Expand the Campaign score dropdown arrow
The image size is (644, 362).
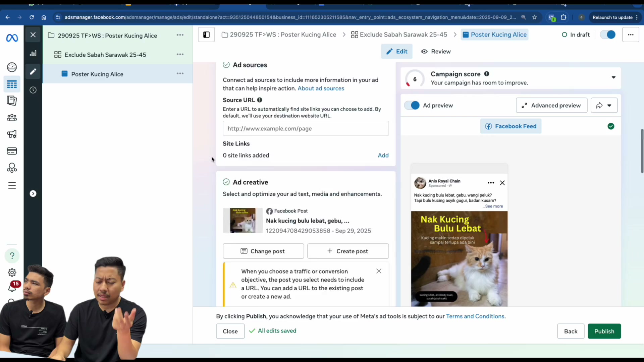click(x=613, y=77)
